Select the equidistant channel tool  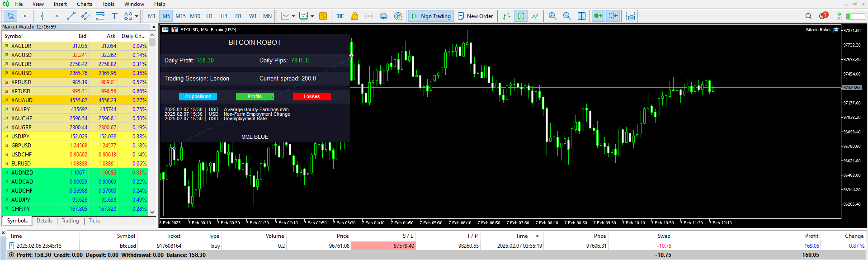coord(85,16)
